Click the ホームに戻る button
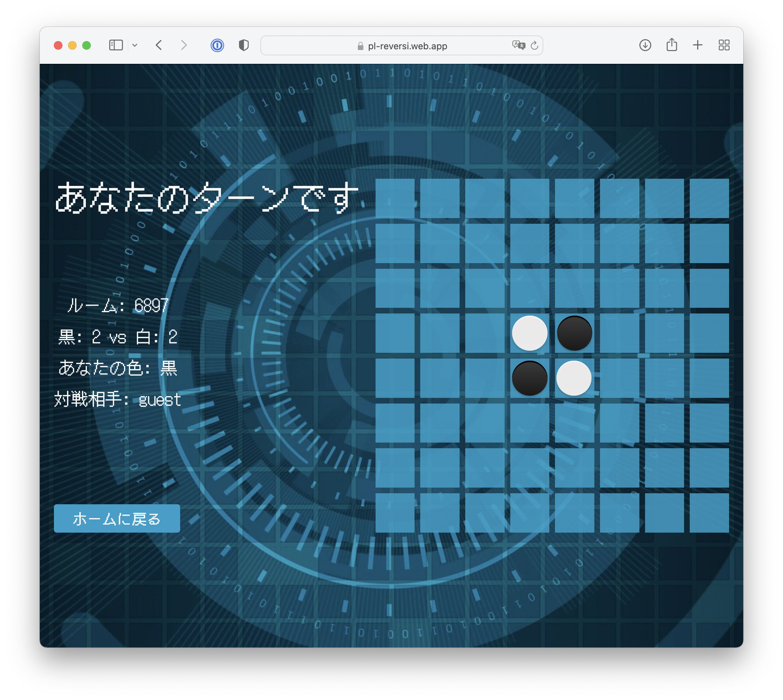 point(117,518)
